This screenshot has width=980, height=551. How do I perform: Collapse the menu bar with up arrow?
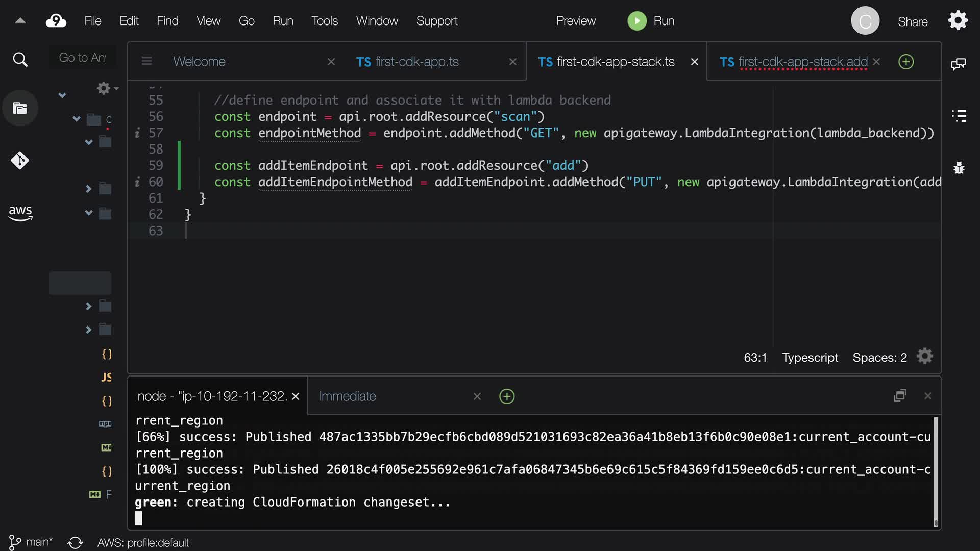point(20,21)
